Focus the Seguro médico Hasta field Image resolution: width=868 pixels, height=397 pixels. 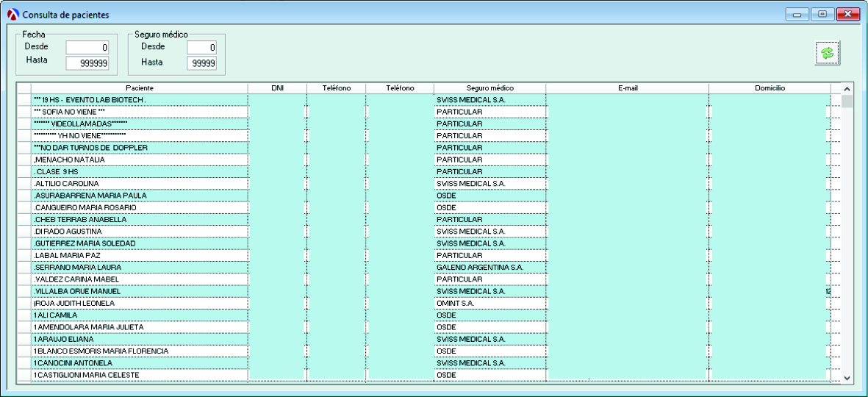pyautogui.click(x=201, y=63)
